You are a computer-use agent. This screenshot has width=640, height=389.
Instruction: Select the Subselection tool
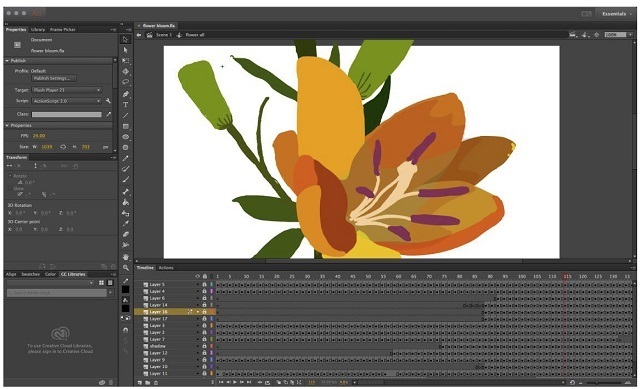(x=125, y=50)
